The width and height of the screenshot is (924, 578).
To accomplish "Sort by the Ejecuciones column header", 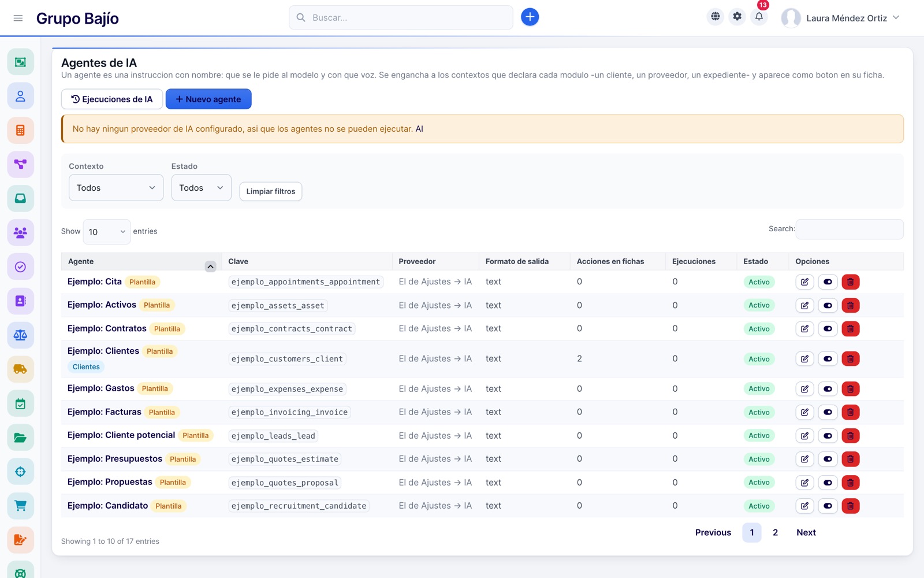I will tap(701, 261).
